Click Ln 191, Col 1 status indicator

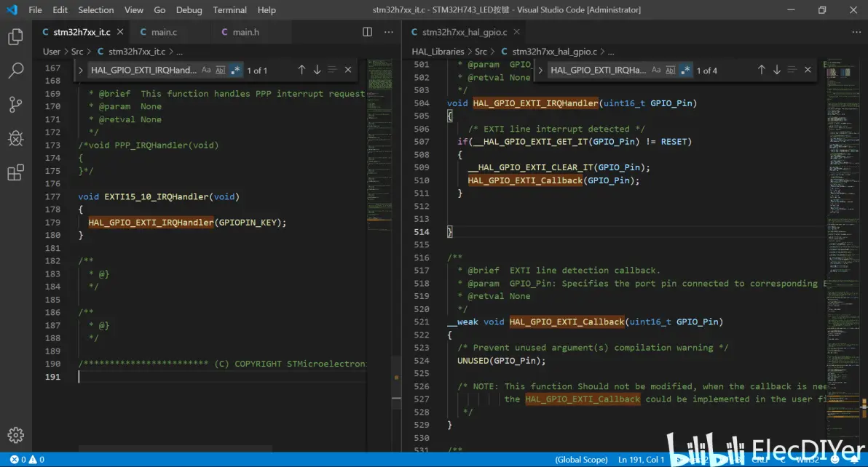(642, 460)
